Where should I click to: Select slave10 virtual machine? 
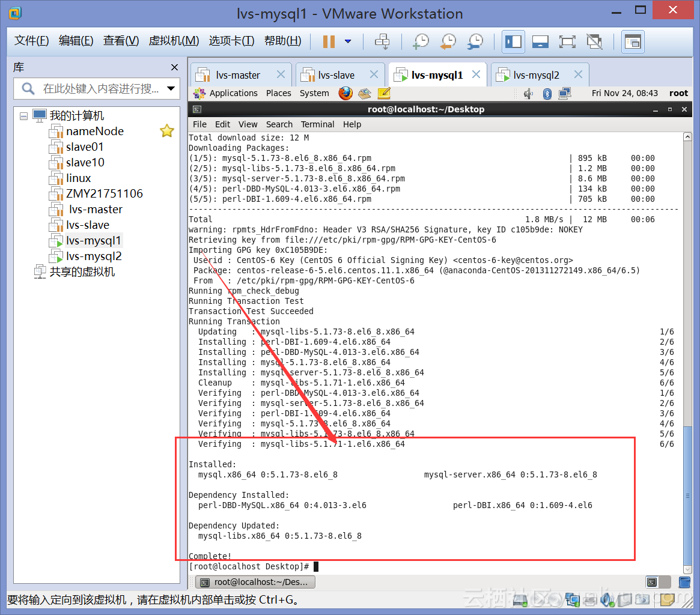(85, 162)
